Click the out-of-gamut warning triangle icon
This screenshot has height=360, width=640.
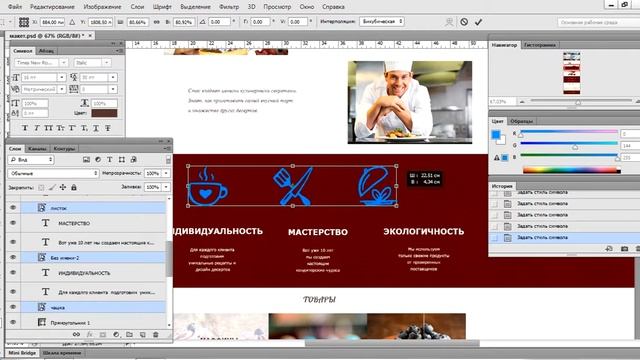point(497,158)
